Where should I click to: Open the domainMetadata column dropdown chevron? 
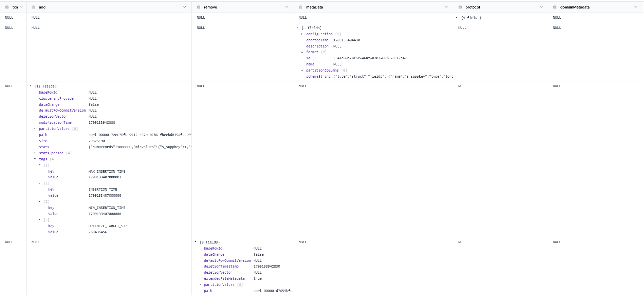[x=636, y=7]
